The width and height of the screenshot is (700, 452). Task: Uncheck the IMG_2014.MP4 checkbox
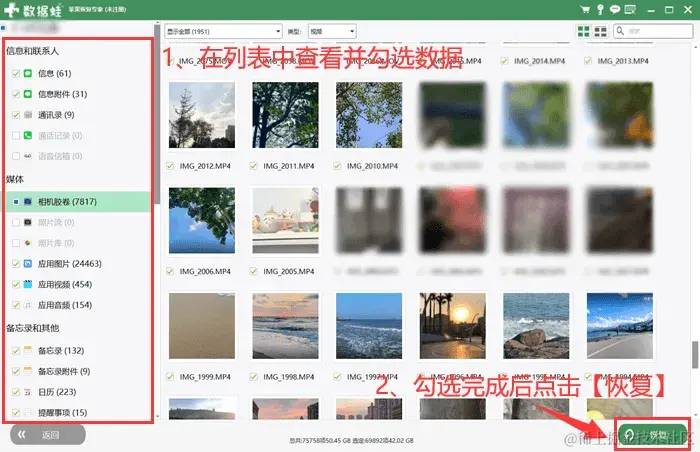click(x=504, y=61)
